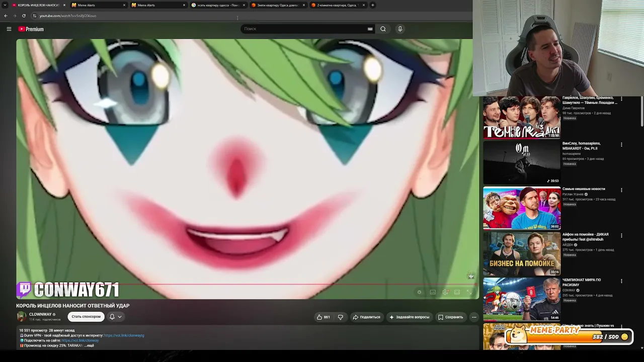The image size is (644, 362).
Task: Open the on-screen keyboard in search box
Action: pos(370,29)
